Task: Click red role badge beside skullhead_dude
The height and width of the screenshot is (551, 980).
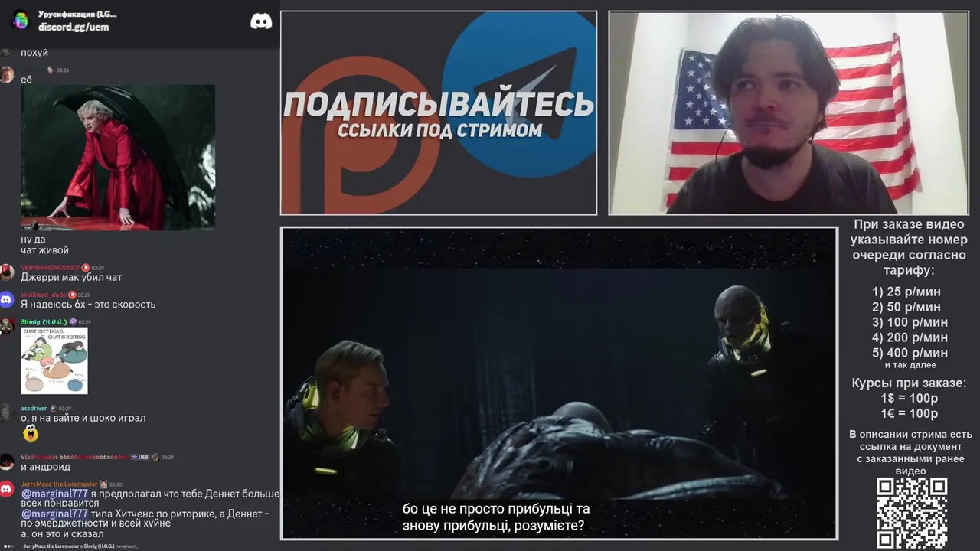Action: [x=72, y=295]
